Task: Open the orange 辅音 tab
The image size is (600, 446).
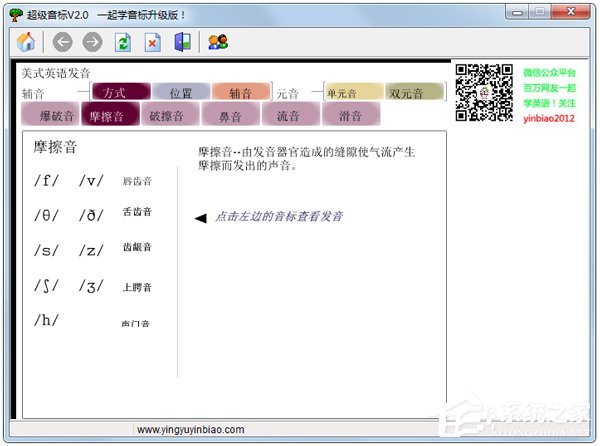Action: tap(241, 92)
